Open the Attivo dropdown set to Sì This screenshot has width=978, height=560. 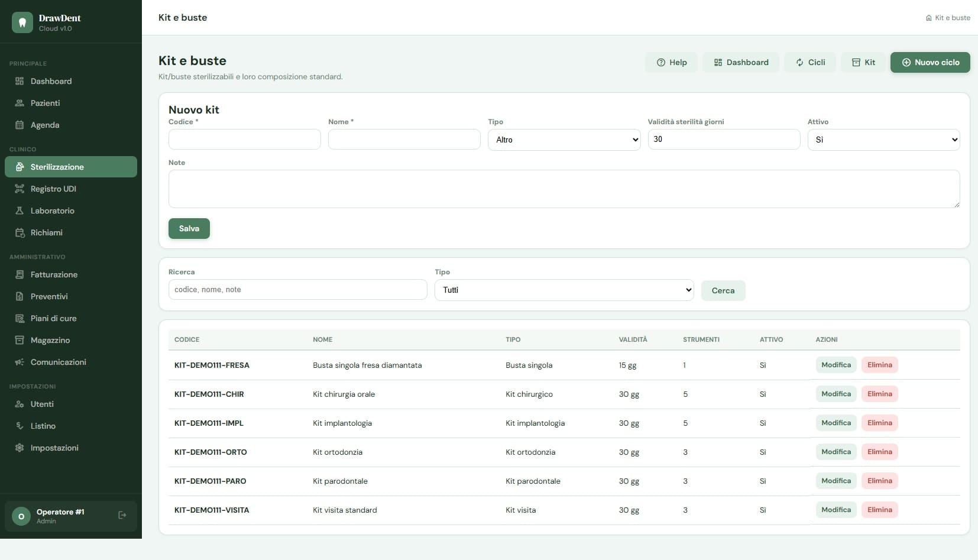pyautogui.click(x=883, y=140)
